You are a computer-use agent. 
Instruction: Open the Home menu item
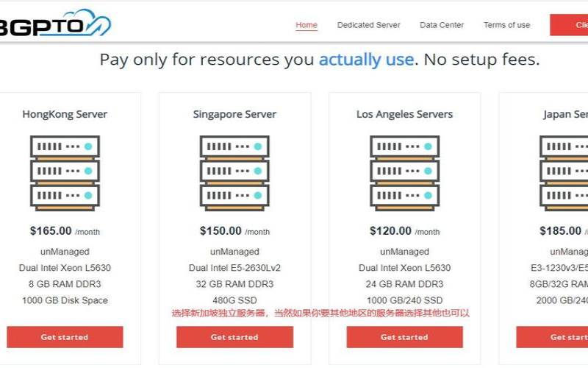[x=306, y=25]
